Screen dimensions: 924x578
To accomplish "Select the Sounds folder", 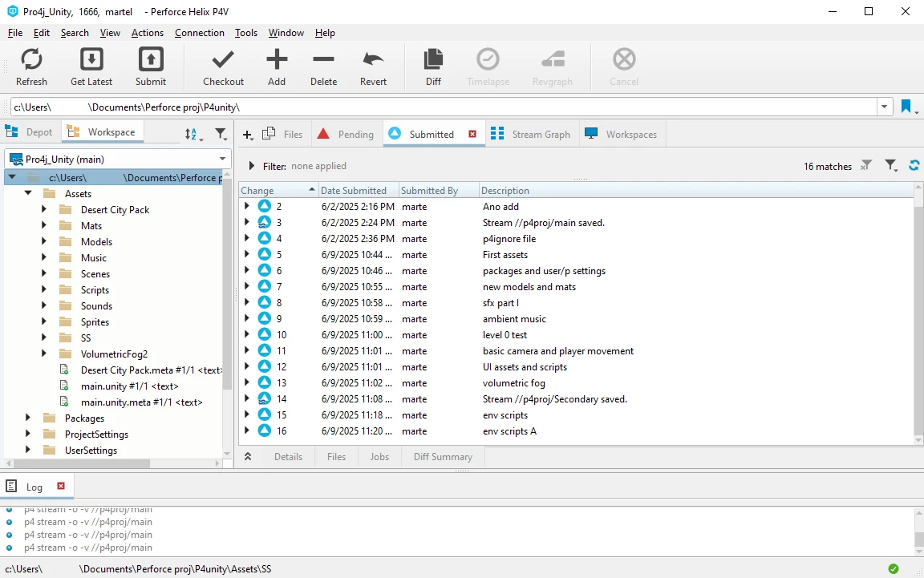I will [96, 305].
